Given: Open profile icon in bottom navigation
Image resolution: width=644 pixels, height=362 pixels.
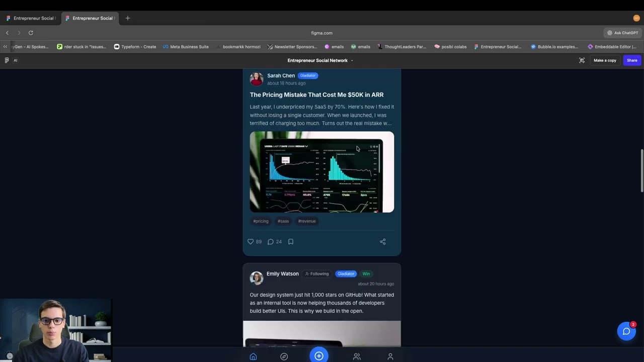Looking at the screenshot, I should [390, 356].
